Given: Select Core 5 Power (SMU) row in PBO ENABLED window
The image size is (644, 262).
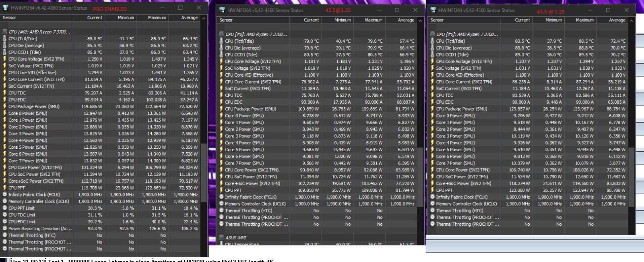Looking at the screenshot, I should click(x=101, y=147).
